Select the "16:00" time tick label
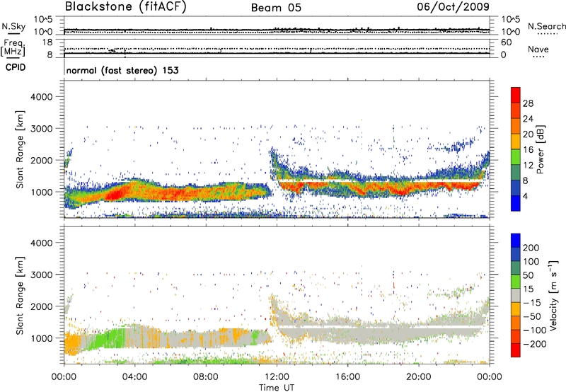The height and width of the screenshot is (392, 566). point(347,377)
